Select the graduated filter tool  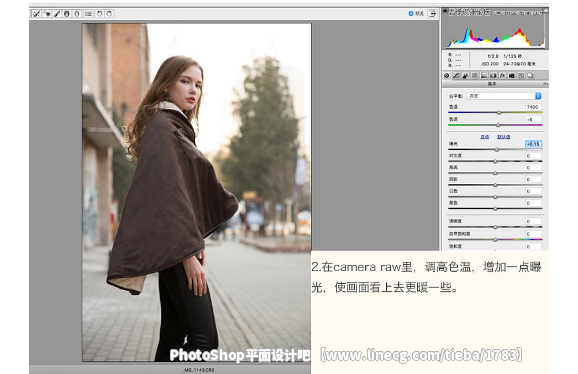[x=67, y=14]
